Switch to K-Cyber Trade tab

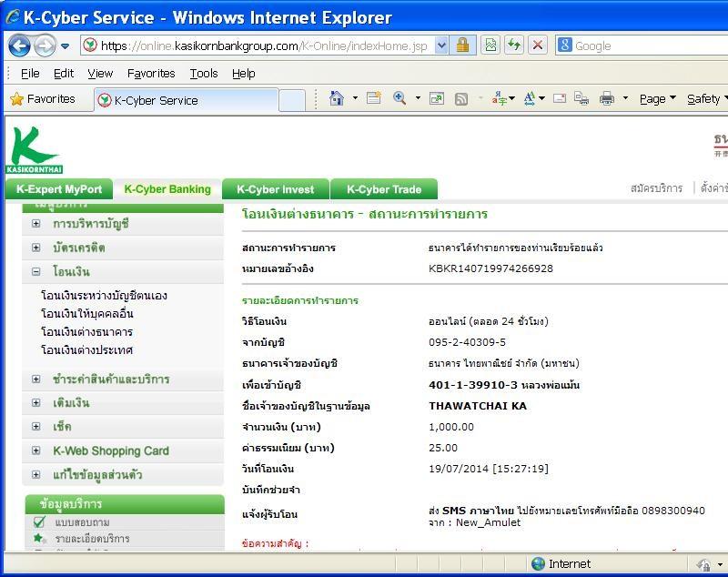[x=384, y=189]
